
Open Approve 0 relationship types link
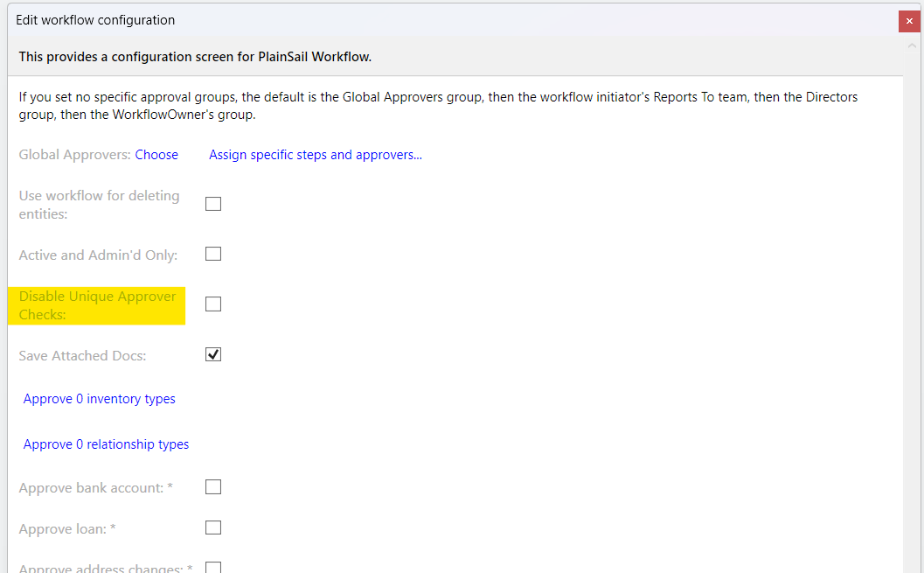(x=106, y=444)
